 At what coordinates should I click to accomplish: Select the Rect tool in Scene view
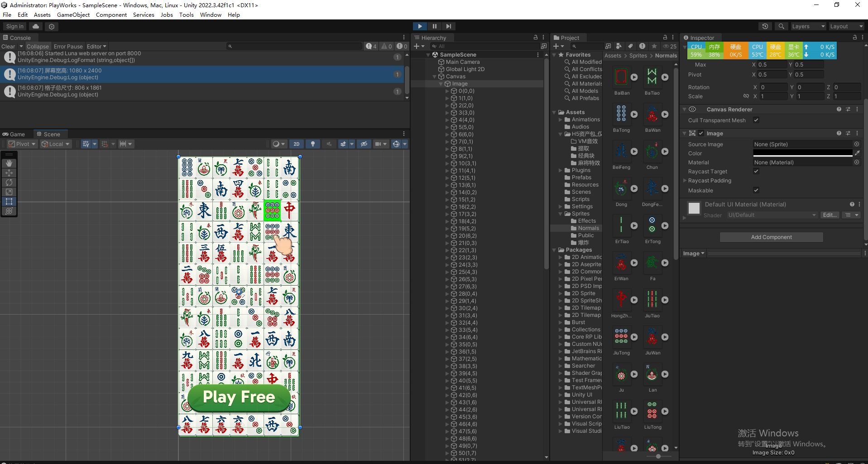(x=9, y=201)
